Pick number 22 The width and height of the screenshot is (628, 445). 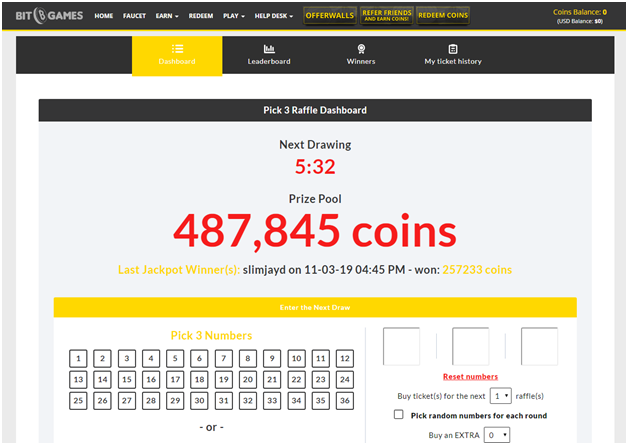point(296,379)
